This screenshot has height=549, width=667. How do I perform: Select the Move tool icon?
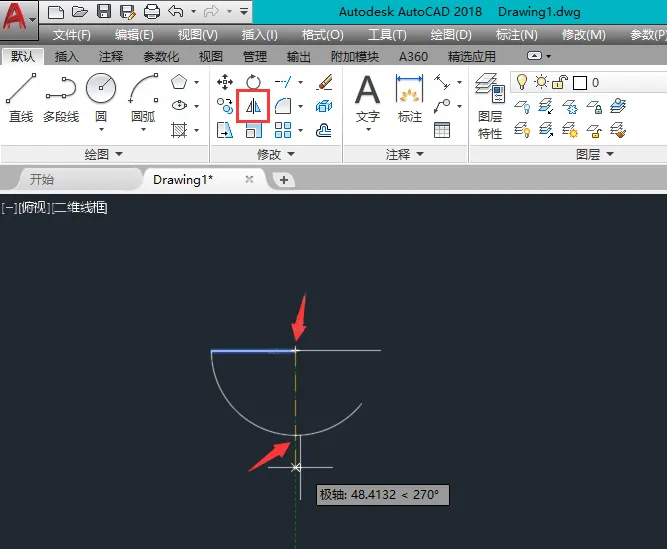(225, 82)
